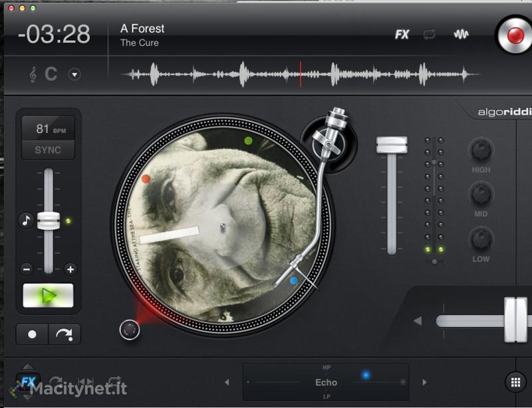
Task: Click the treble clef key icon
Action: tap(33, 74)
